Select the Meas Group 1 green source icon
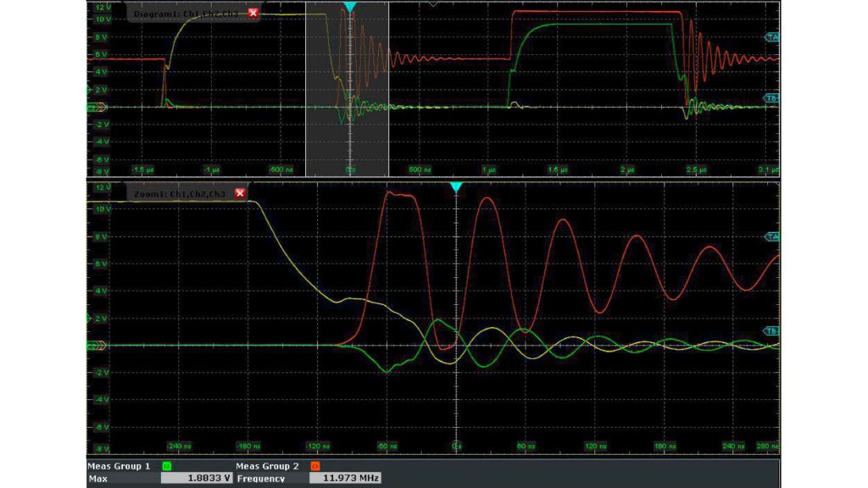Screen dimensions: 868x488 click(166, 464)
